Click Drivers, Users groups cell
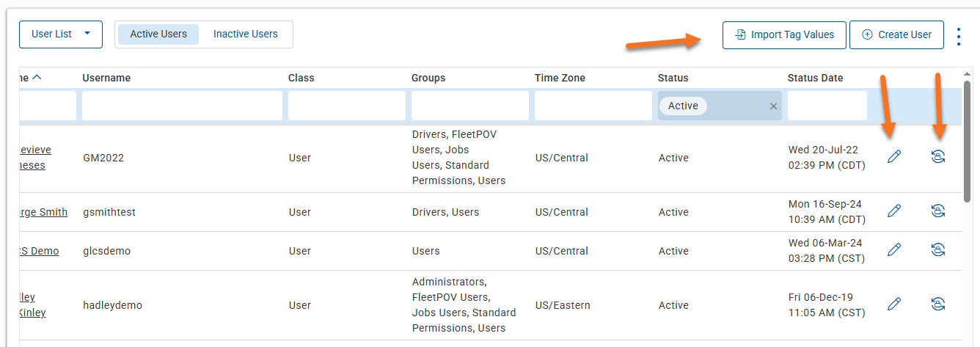Image resolution: width=980 pixels, height=347 pixels. coord(445,212)
